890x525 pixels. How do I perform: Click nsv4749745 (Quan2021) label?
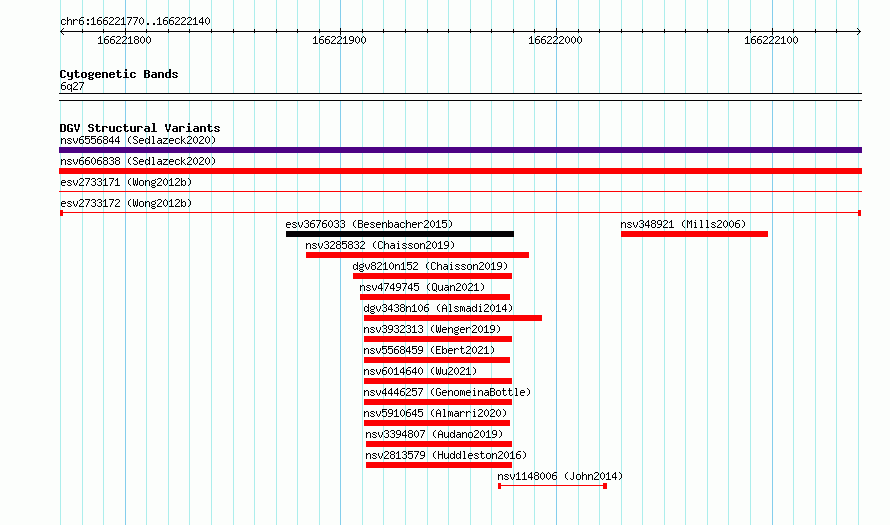coord(422,287)
